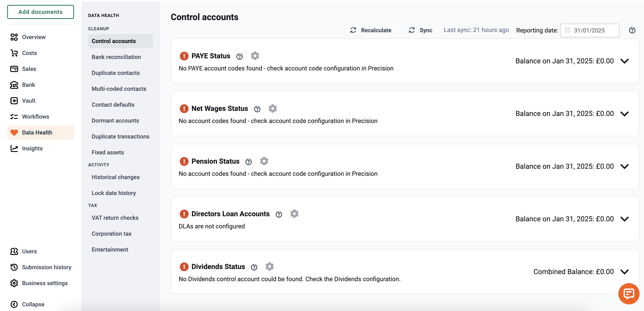Click the calendar icon in reporting date
The width and height of the screenshot is (644, 311).
tap(567, 30)
